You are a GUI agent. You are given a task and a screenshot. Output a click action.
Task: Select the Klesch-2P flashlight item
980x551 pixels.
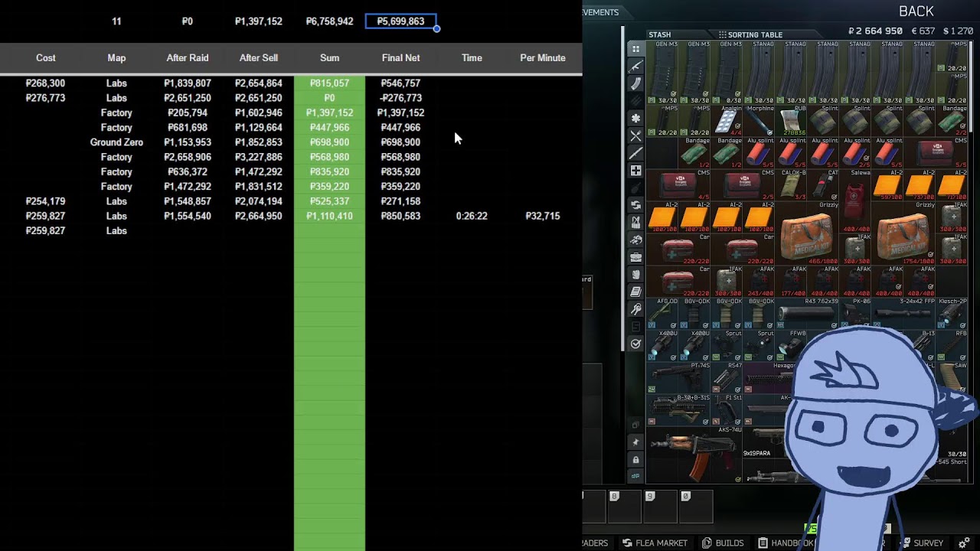tap(952, 314)
